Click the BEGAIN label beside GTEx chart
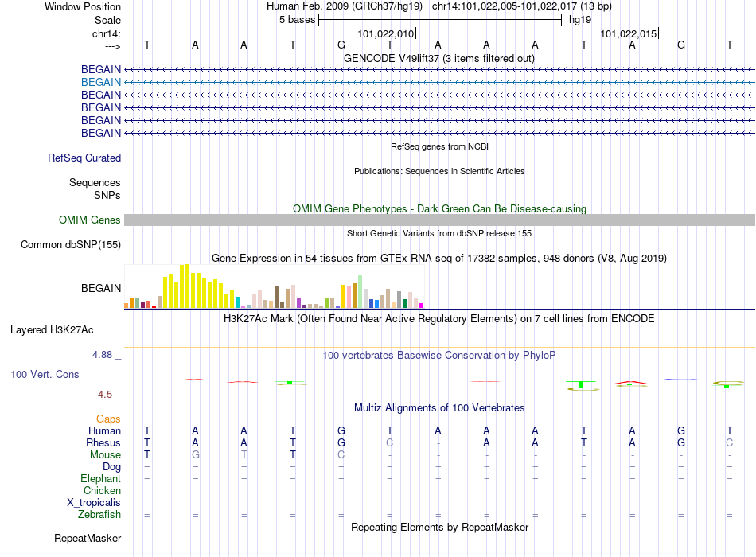Image resolution: width=756 pixels, height=557 pixels. pos(101,288)
